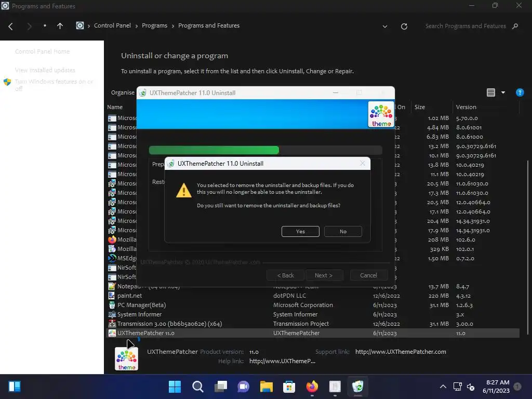Expand the address bar history dropdown
Screen dimensions: 532x399
385,26
